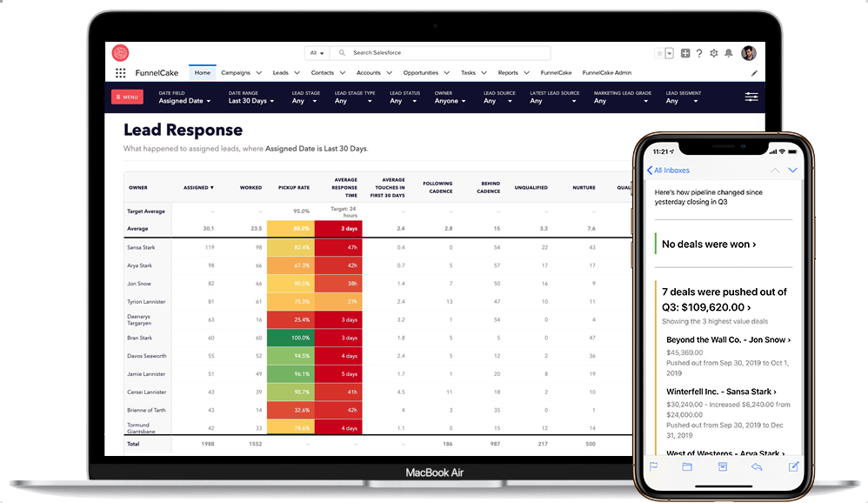Click the OWNER column header
Screen dimensions: 868x503
[138, 188]
